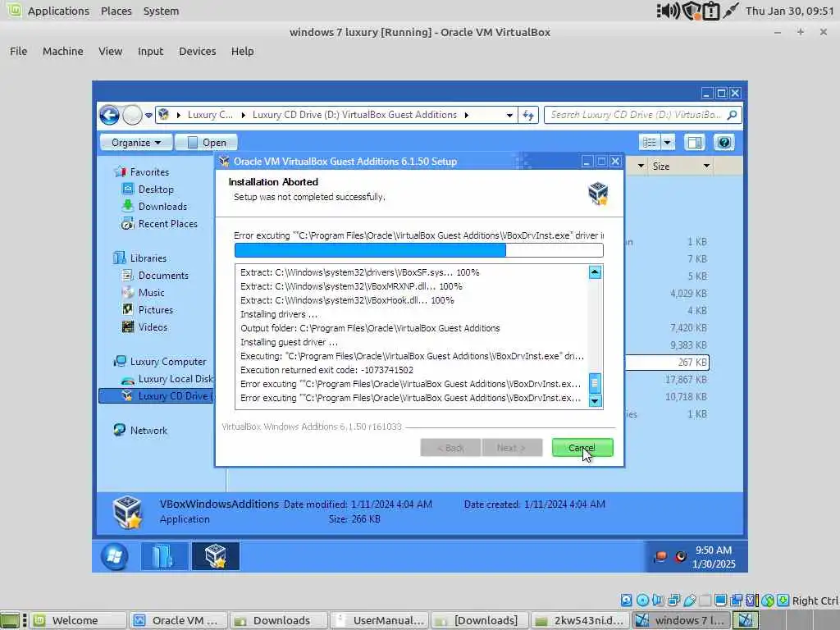Click the Windows Start orb
Viewport: 840px width, 630px height.
point(113,556)
